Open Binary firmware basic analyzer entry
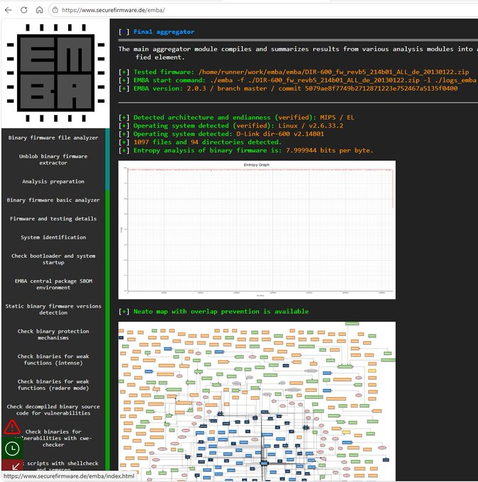Screen dimensions: 478x482 [53, 200]
